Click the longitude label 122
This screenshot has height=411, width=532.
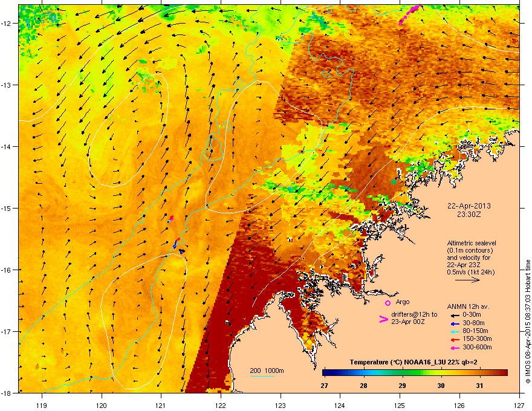(221, 405)
